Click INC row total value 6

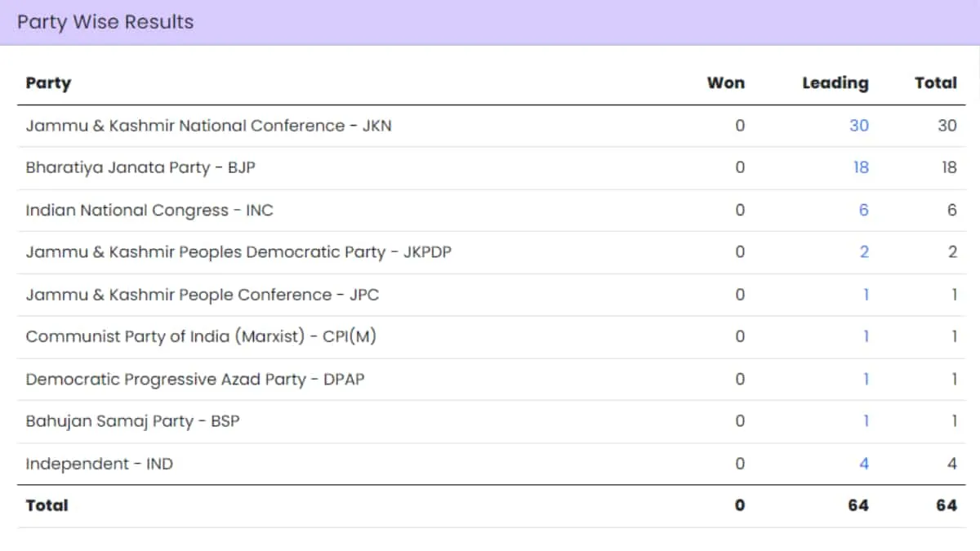pyautogui.click(x=951, y=210)
